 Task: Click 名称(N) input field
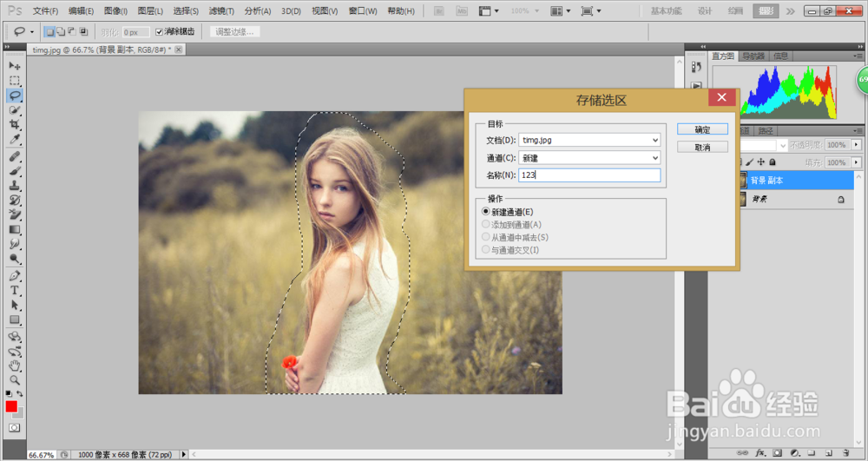coord(589,175)
